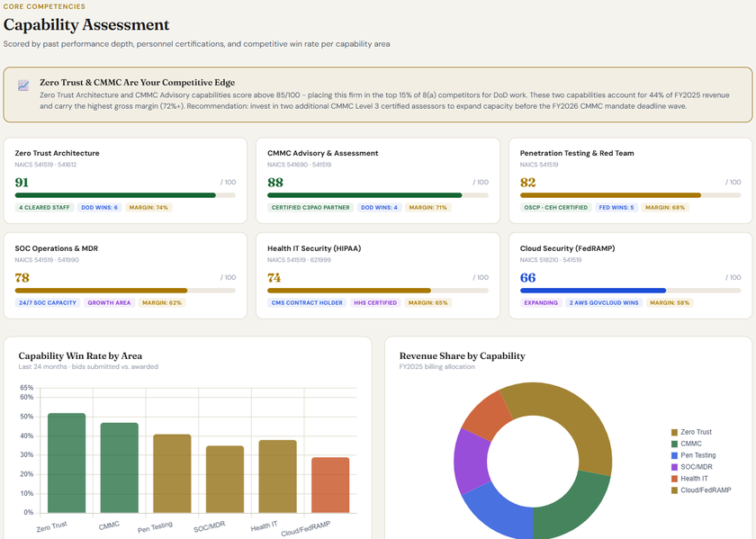
Task: Click the Health IT bar in win rate chart
Action: click(278, 476)
